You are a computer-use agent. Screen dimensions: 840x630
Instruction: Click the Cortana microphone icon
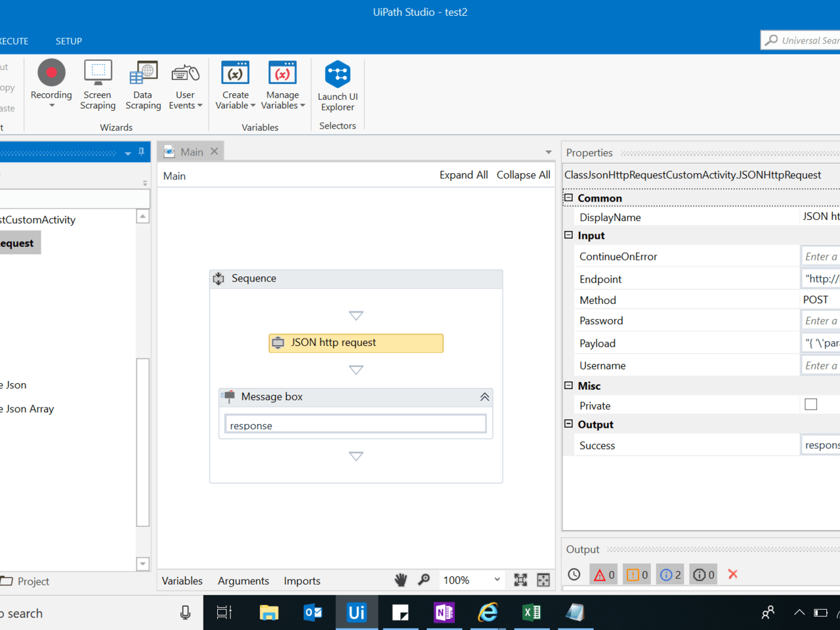(186, 613)
